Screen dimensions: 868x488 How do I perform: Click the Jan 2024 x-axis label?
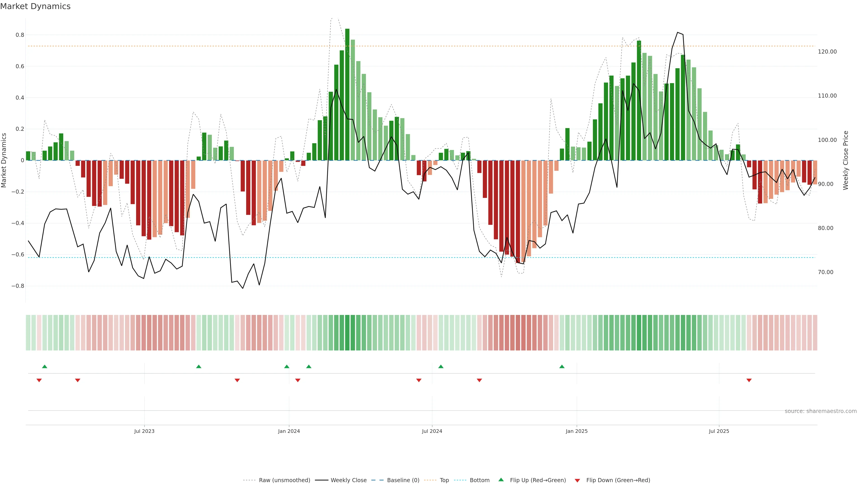tap(289, 431)
